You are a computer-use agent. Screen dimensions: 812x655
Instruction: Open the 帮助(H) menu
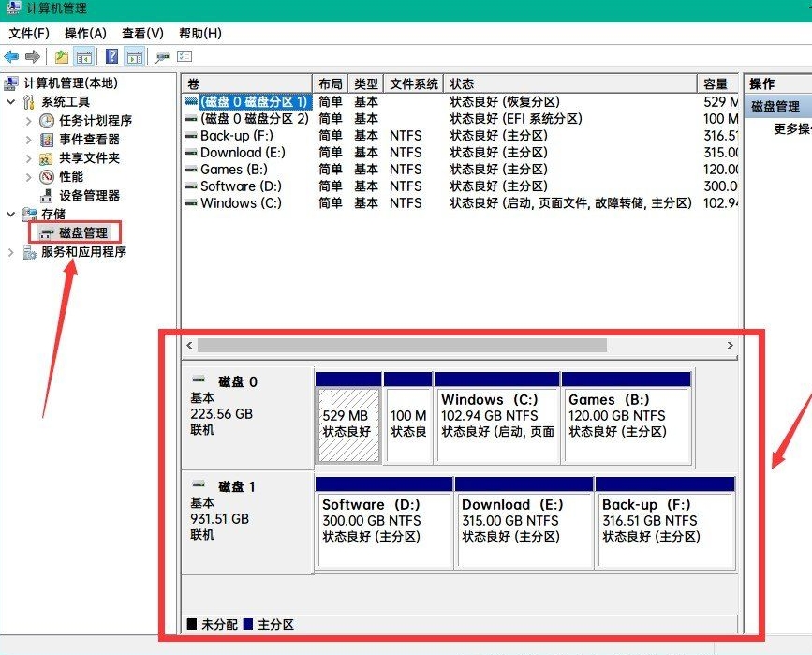click(x=199, y=34)
